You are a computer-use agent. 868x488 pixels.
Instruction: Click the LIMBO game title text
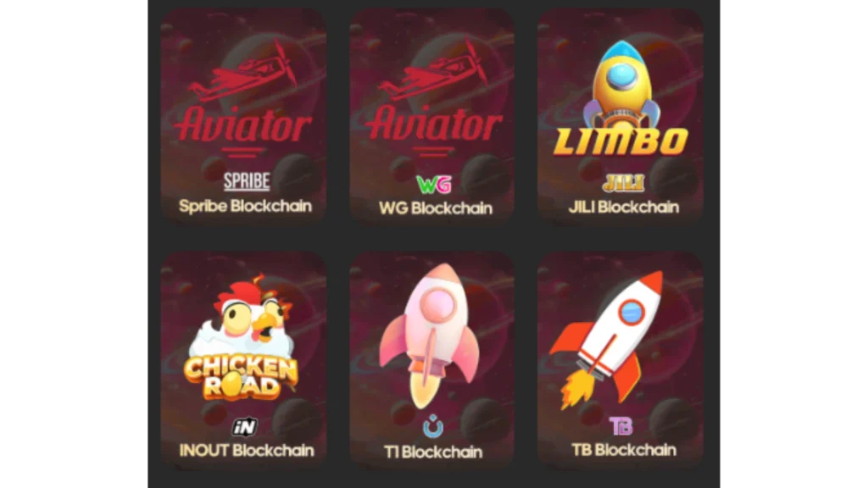pos(620,141)
